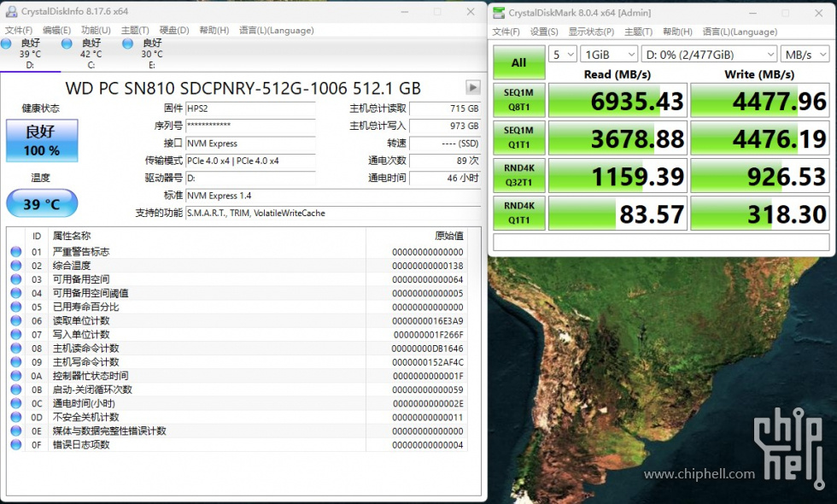Click the 39 °C temperature indicator
This screenshot has height=504, width=837.
[x=42, y=203]
